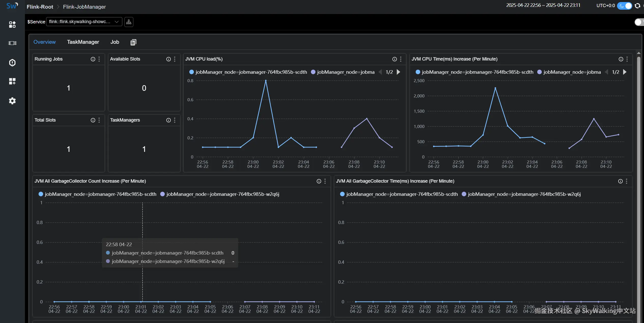
Task: Open three-dot menu on JVM CPU load widget
Action: [401, 59]
